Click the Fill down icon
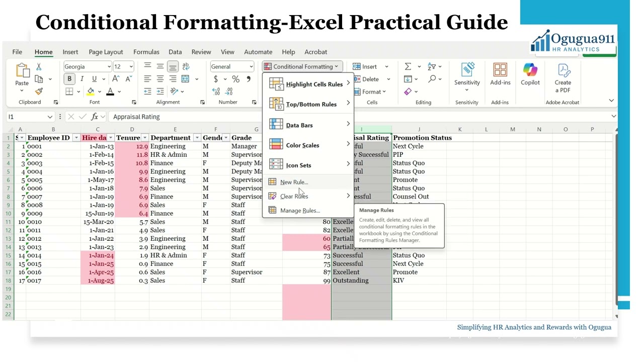 coord(408,79)
